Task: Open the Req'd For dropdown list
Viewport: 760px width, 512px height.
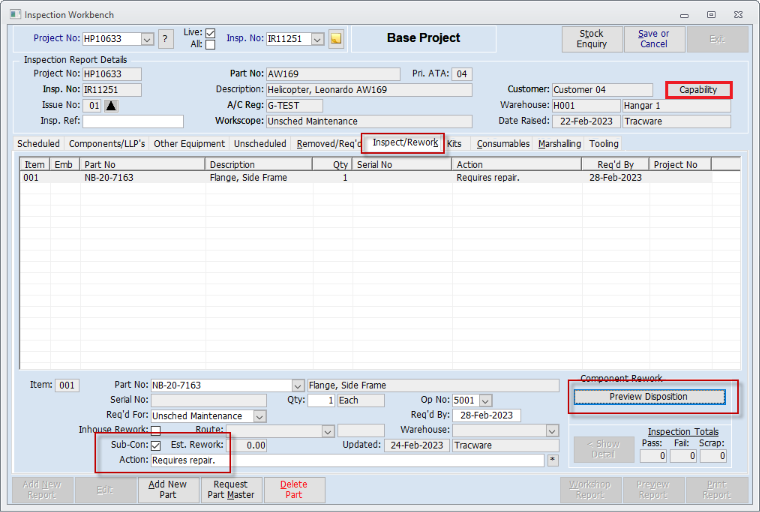Action: 259,416
